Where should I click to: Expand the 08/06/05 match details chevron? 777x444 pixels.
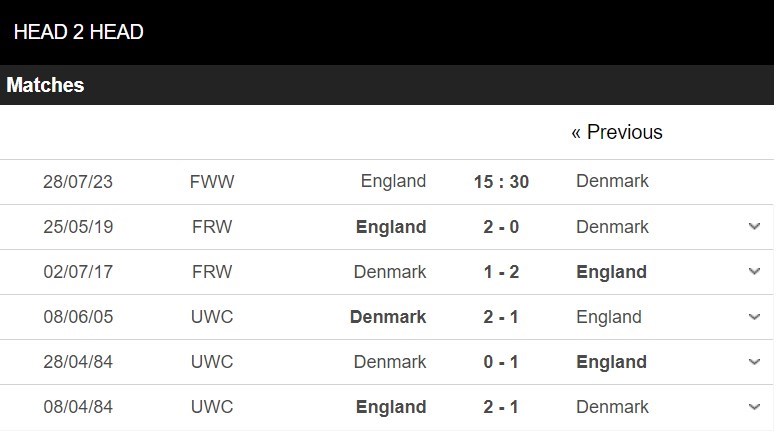[x=754, y=317]
